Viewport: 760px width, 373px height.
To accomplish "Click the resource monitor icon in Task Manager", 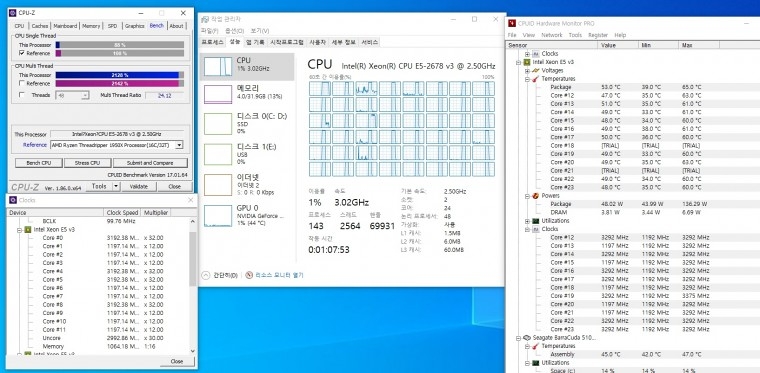I will [x=249, y=275].
